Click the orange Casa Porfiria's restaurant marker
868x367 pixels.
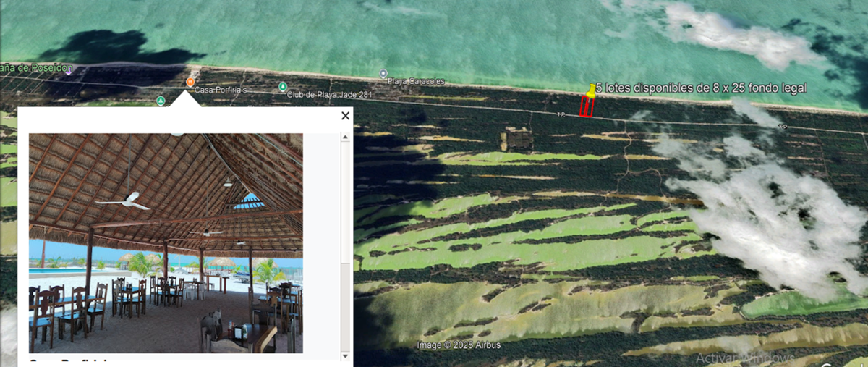pos(190,82)
